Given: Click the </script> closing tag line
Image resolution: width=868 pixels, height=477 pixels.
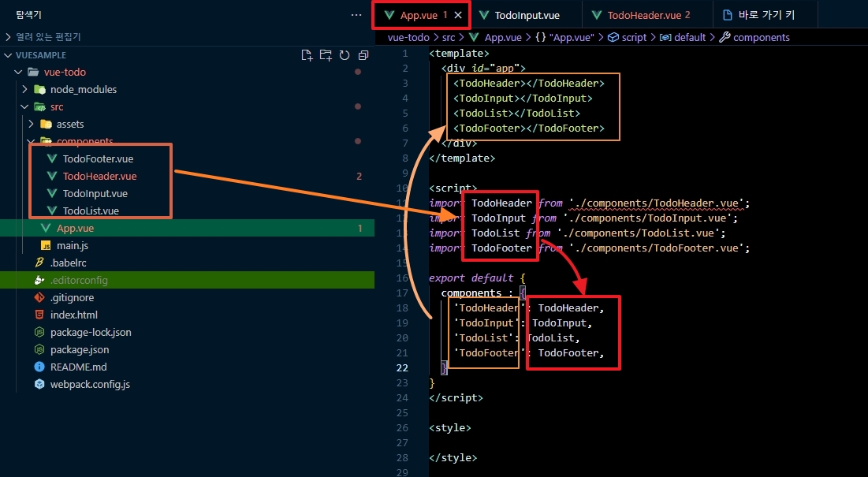Looking at the screenshot, I should 456,398.
